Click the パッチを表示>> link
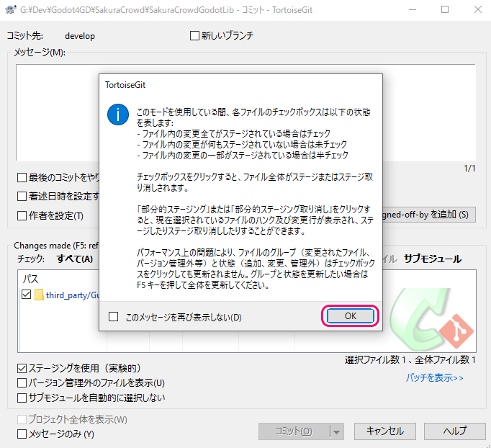 [434, 377]
